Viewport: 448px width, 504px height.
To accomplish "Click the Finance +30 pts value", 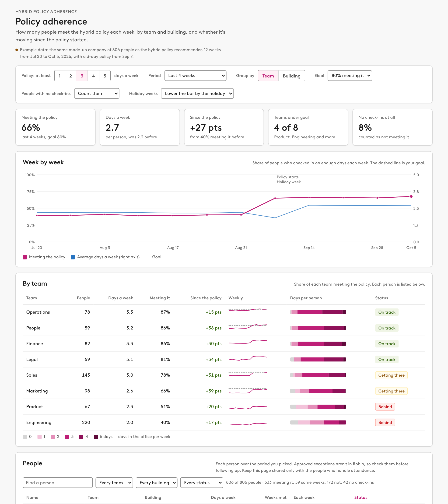I will pyautogui.click(x=213, y=343).
